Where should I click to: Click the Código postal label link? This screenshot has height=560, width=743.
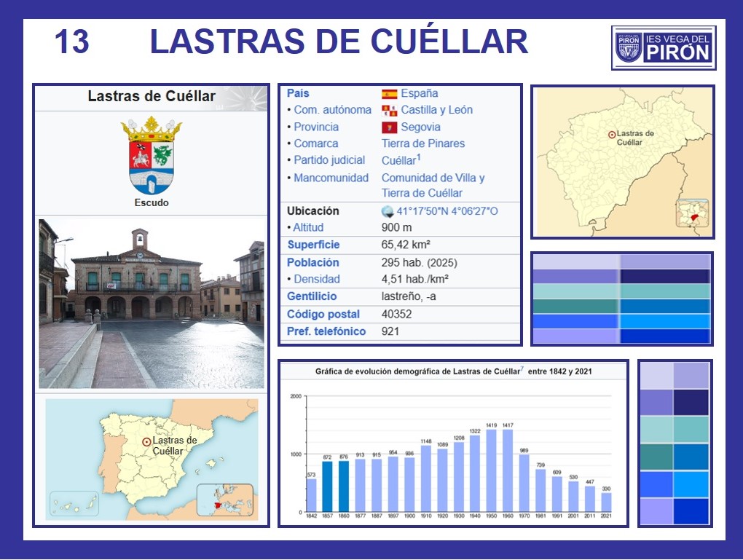coord(323,314)
